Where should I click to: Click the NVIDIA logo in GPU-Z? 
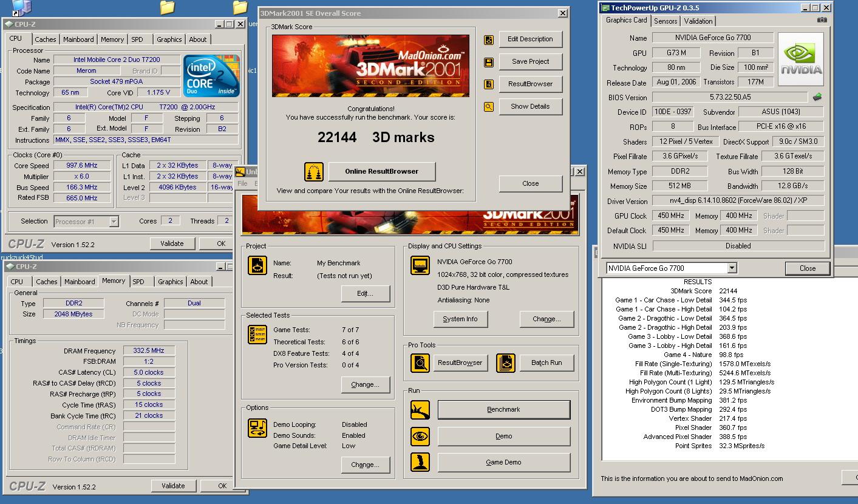point(802,60)
